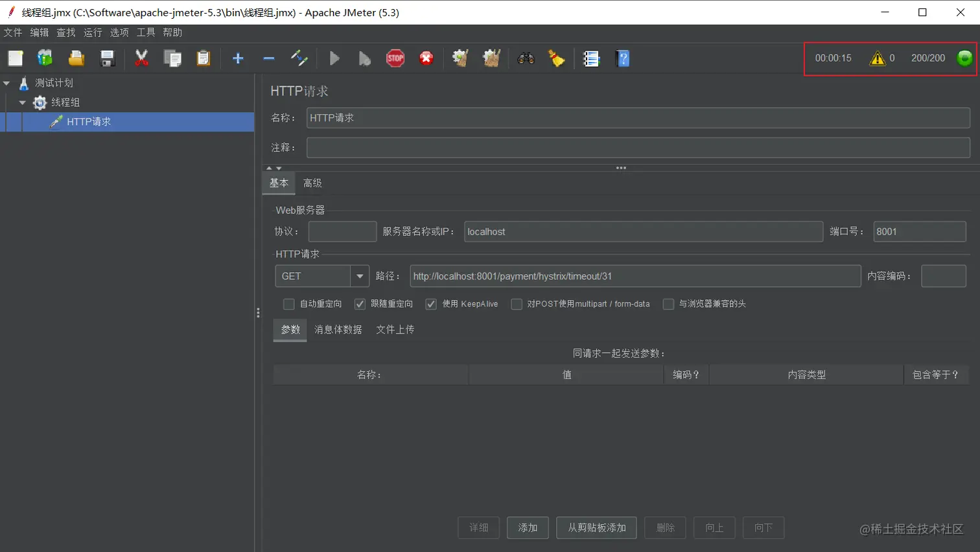Collapse the 测试计划 tree node arrow
Image resolution: width=980 pixels, height=552 pixels.
point(6,83)
